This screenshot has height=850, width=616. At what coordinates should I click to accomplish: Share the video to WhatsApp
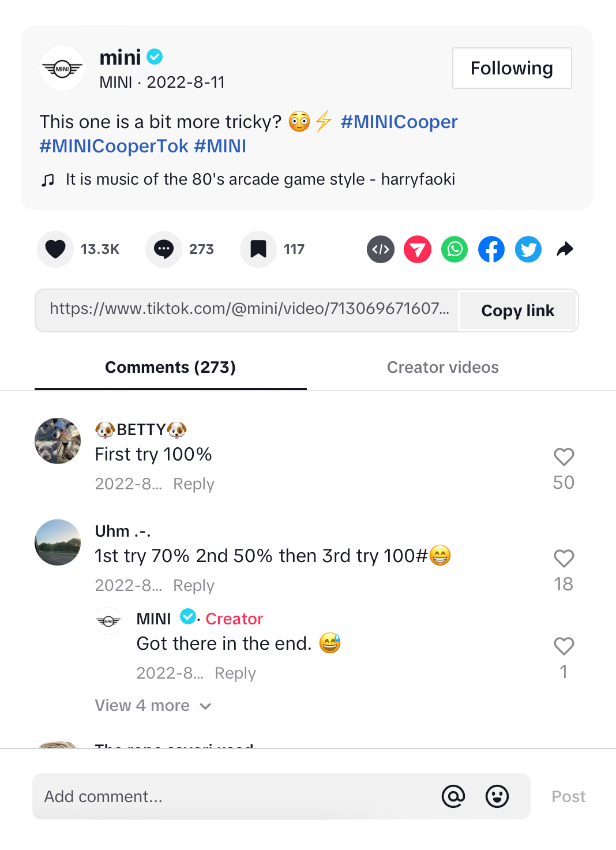coord(455,249)
